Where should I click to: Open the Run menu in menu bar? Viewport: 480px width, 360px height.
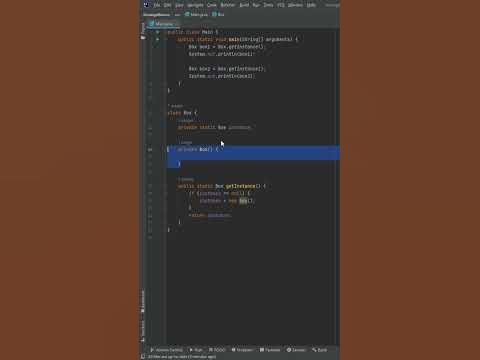[256, 5]
